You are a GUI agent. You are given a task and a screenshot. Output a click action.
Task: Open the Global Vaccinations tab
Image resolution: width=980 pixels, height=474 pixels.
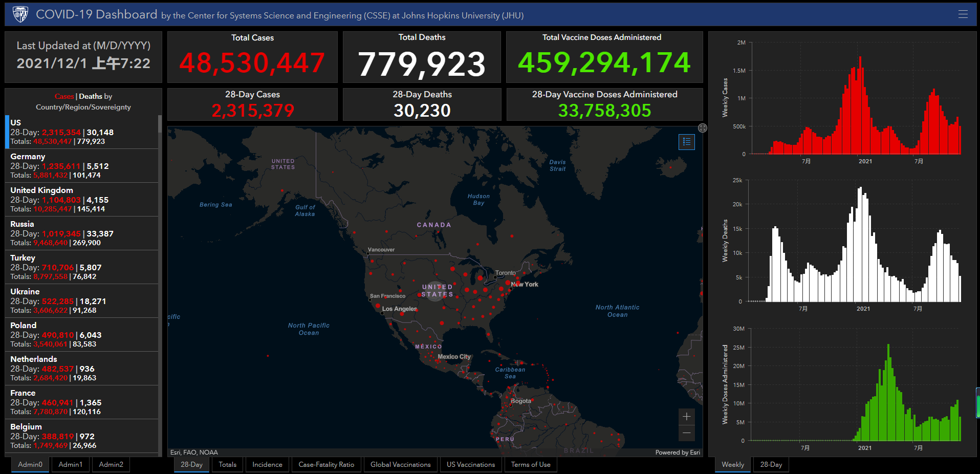[x=401, y=465]
